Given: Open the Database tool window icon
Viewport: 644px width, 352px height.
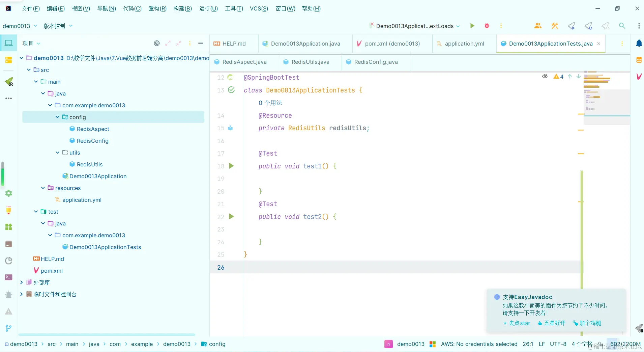Looking at the screenshot, I should point(639,60).
